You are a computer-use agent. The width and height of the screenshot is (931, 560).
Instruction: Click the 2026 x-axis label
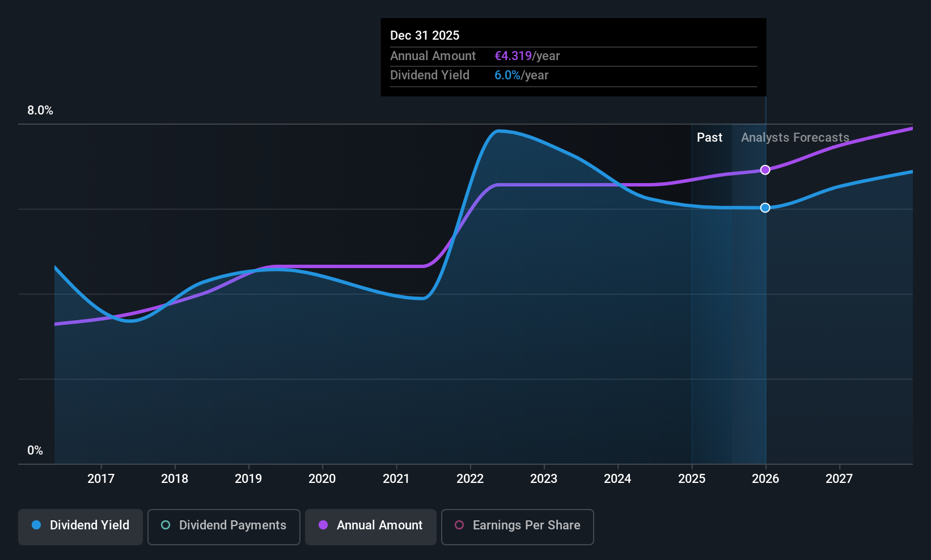point(765,479)
